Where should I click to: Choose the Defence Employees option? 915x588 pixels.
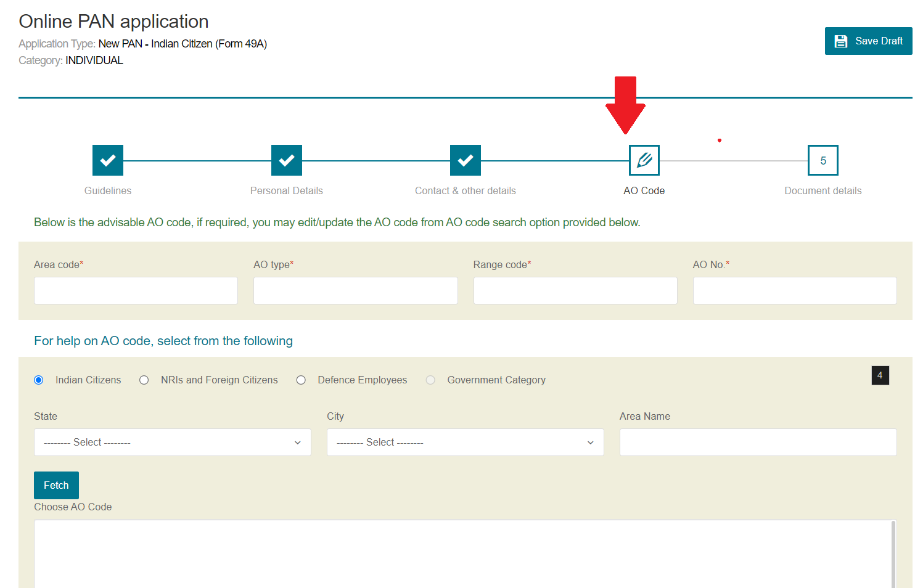[301, 380]
